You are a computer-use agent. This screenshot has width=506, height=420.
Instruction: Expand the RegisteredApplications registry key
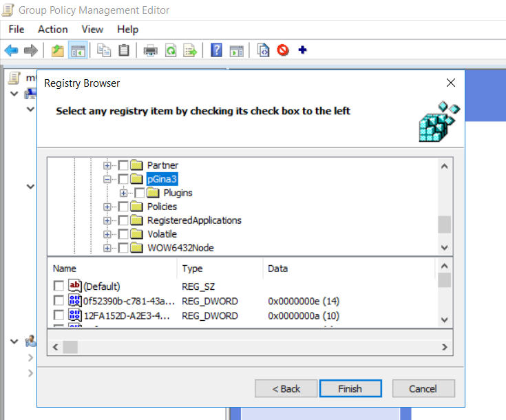click(x=107, y=220)
